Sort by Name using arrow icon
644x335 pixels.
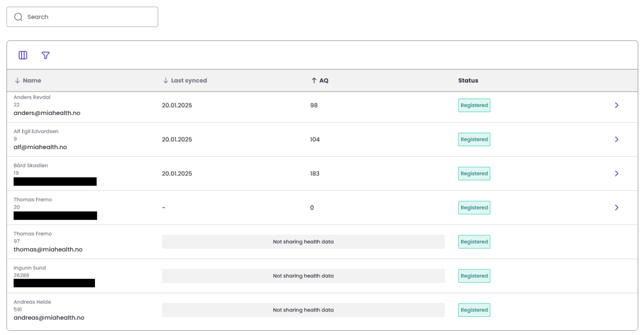click(17, 81)
